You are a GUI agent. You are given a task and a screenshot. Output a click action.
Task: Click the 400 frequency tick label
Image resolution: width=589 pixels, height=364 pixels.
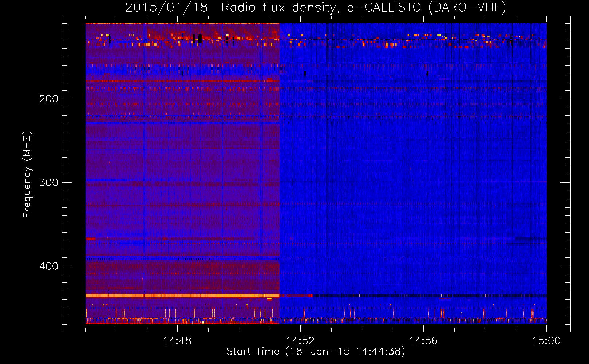(49, 266)
